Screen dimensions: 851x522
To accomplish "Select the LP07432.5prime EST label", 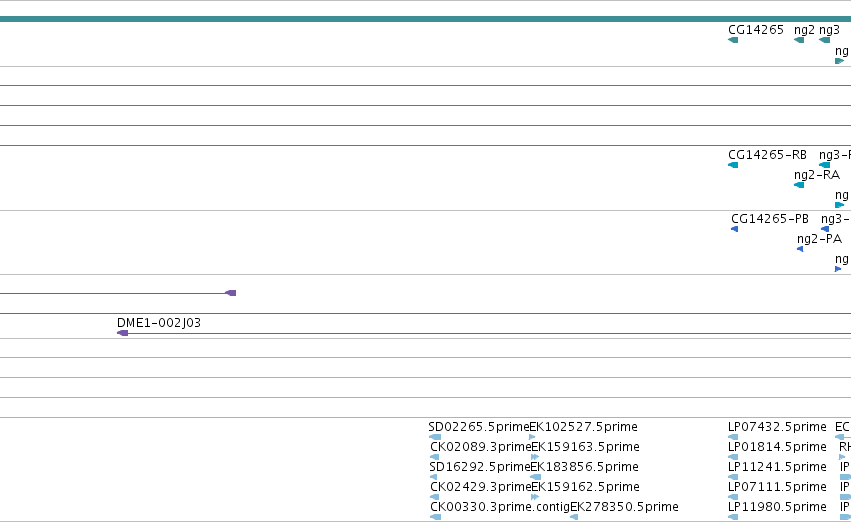I will coord(777,427).
